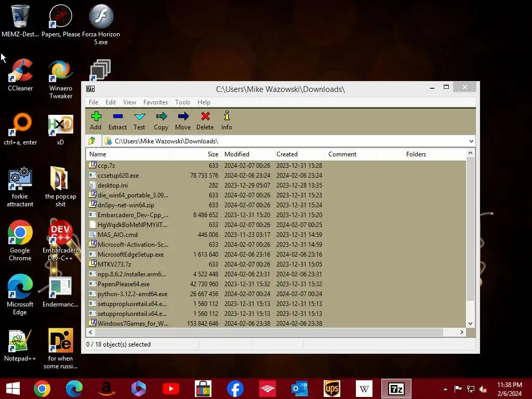Select Winaero Tweaker desktop shortcut

click(61, 79)
